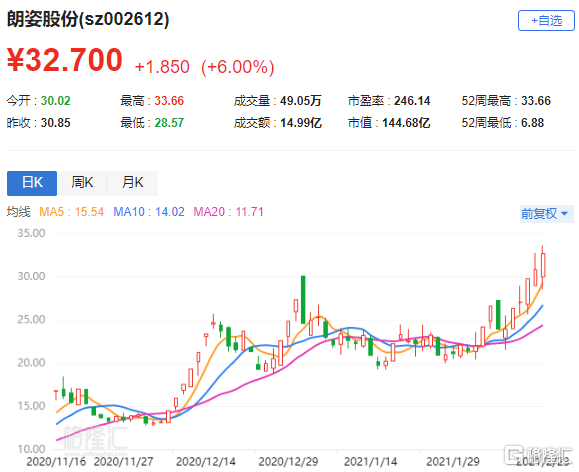Click the percent change (+6.00%)
The width and height of the screenshot is (579, 472).
(x=237, y=67)
